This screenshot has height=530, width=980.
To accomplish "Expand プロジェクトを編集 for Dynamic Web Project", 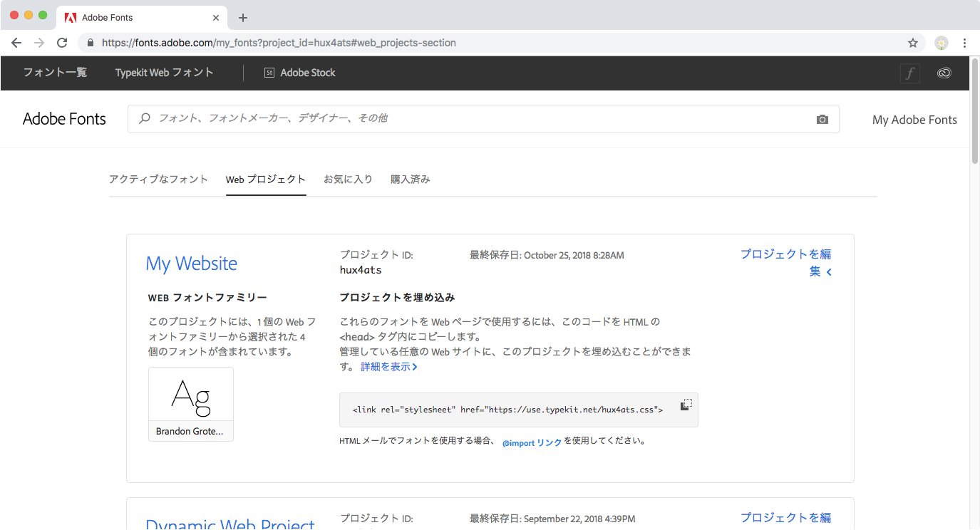I will coord(786,518).
